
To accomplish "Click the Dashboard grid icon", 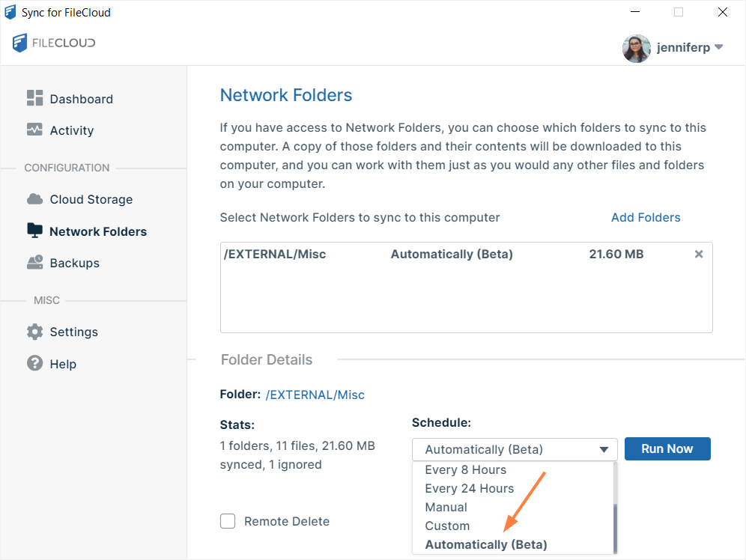I will [x=34, y=98].
